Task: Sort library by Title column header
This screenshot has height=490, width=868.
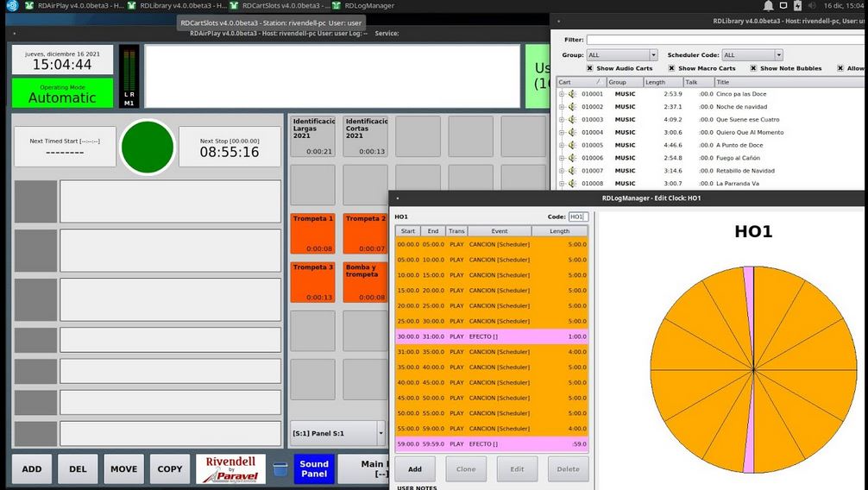Action: coord(789,82)
